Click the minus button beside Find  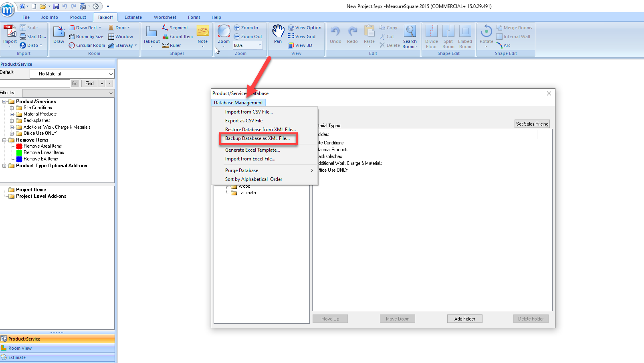point(110,83)
